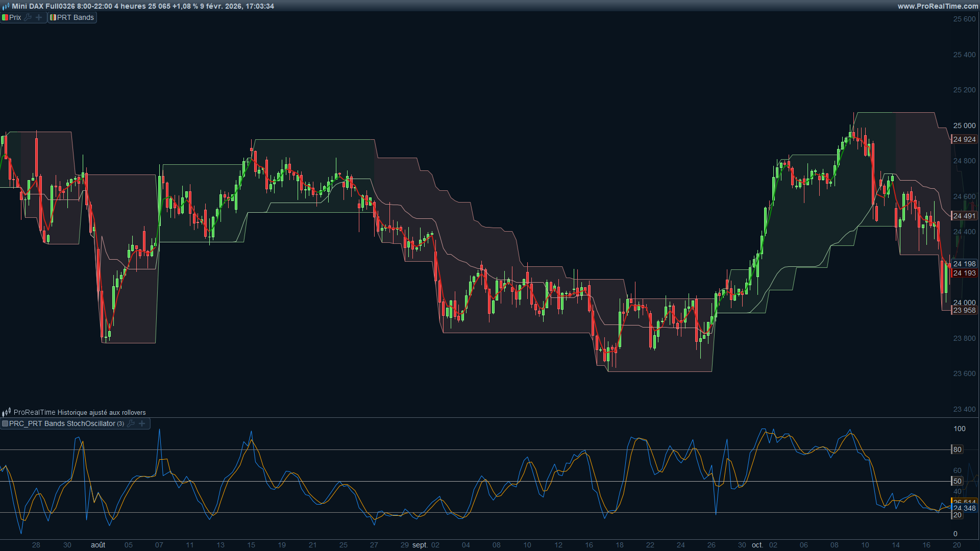This screenshot has width=980, height=551.
Task: Click the candlestick icon in title bar
Action: click(x=6, y=6)
